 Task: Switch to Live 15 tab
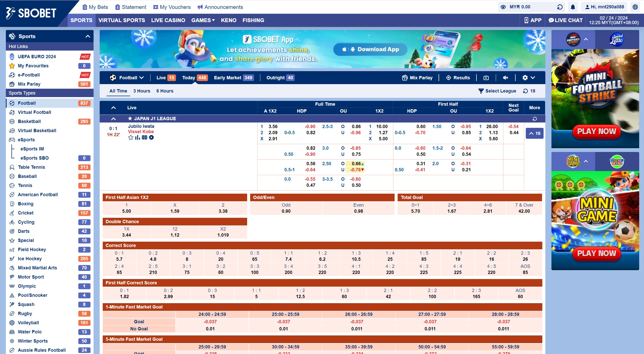click(x=166, y=78)
